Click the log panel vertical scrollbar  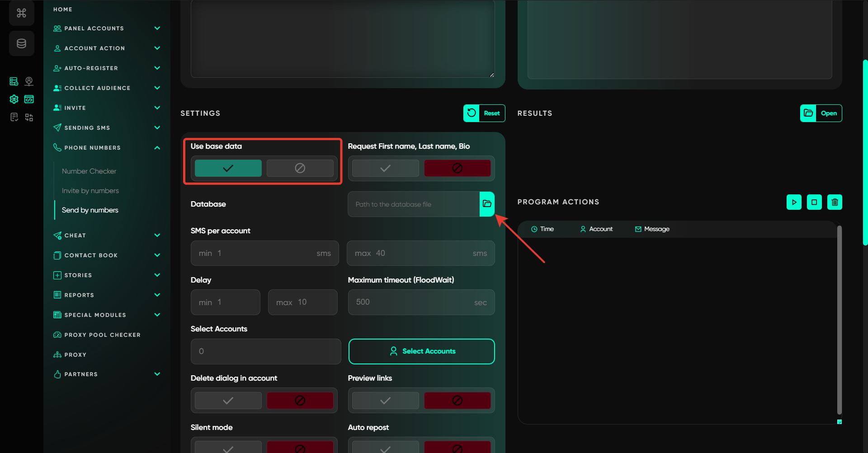pyautogui.click(x=839, y=320)
